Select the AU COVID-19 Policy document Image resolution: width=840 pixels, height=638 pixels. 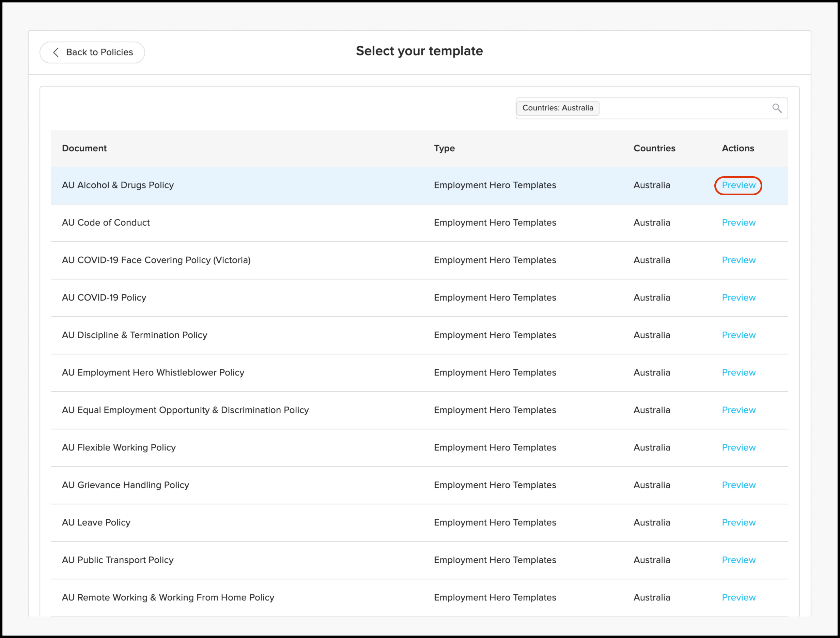[x=104, y=298]
